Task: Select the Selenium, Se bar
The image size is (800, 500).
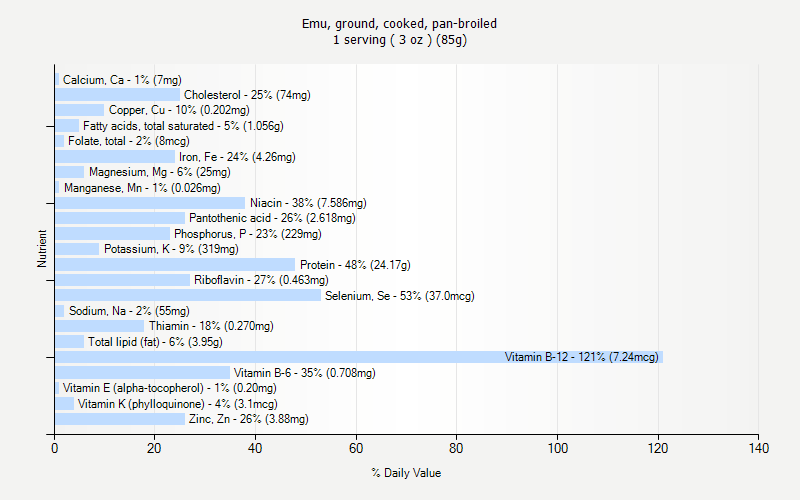Action: pos(188,295)
